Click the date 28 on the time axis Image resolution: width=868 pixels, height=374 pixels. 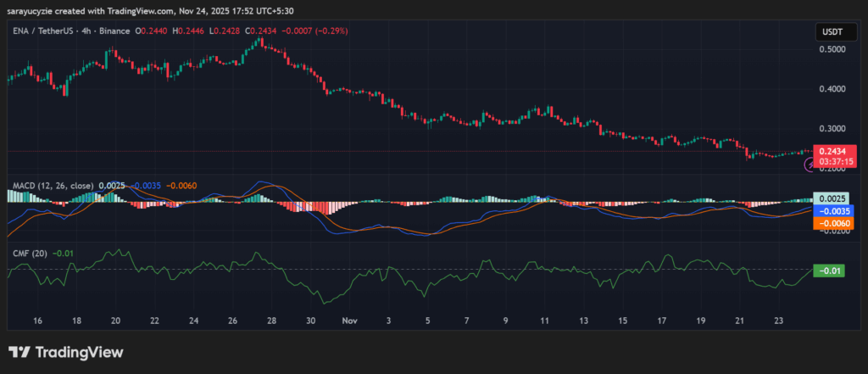[272, 321]
